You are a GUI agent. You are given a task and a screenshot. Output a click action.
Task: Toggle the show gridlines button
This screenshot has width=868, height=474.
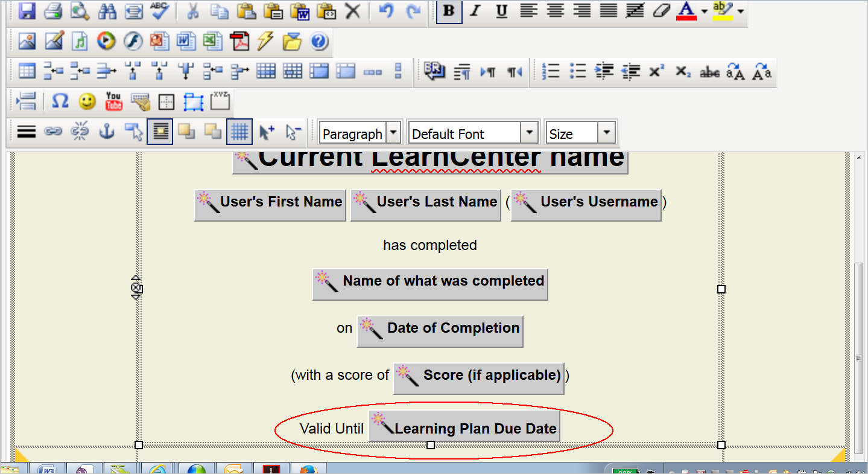click(x=239, y=132)
